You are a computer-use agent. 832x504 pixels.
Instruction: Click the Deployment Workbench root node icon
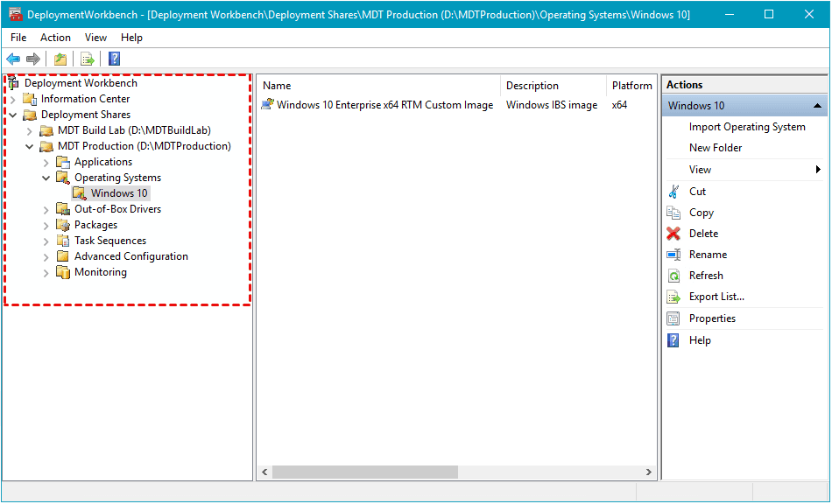[x=14, y=83]
